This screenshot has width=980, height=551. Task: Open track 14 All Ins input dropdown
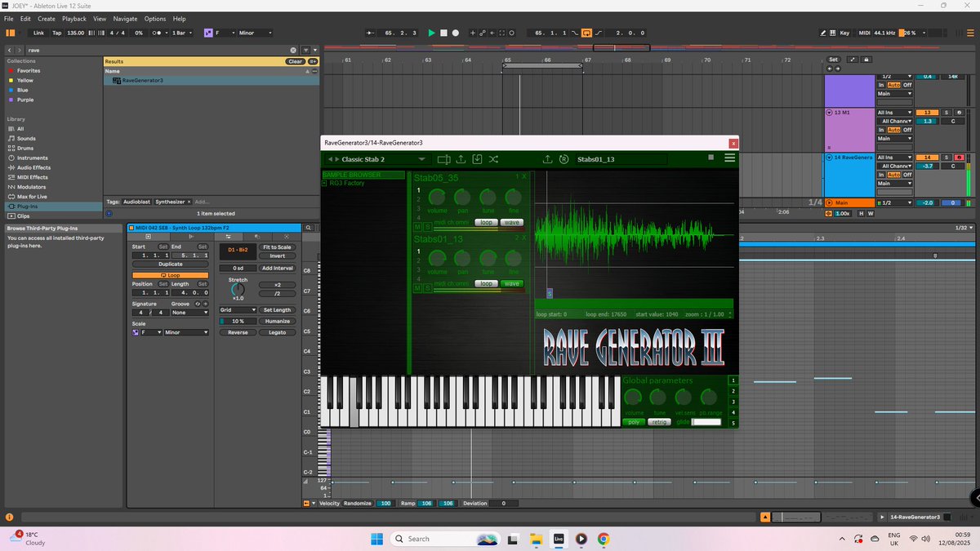pos(893,158)
